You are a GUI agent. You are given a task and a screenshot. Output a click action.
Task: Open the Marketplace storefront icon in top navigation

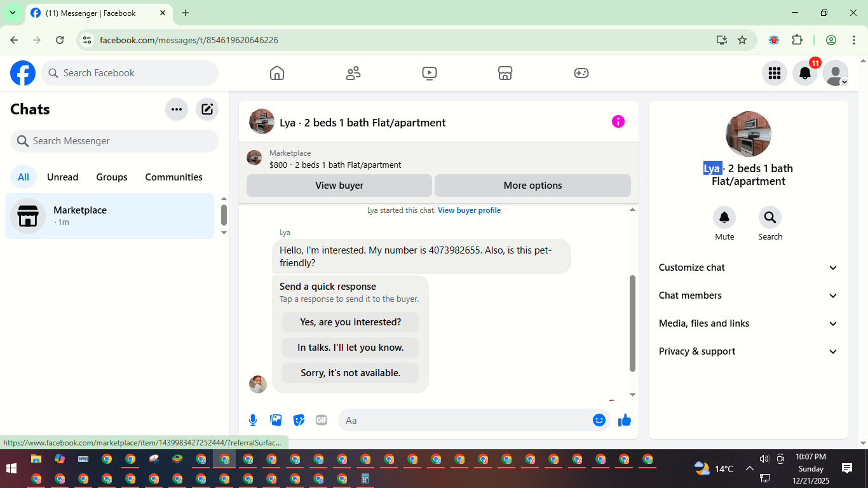point(505,73)
